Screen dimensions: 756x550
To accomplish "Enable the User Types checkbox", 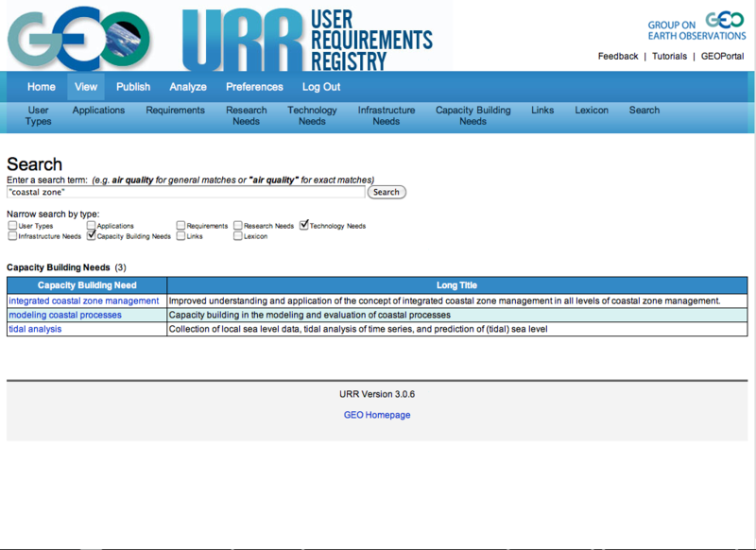I will [12, 226].
